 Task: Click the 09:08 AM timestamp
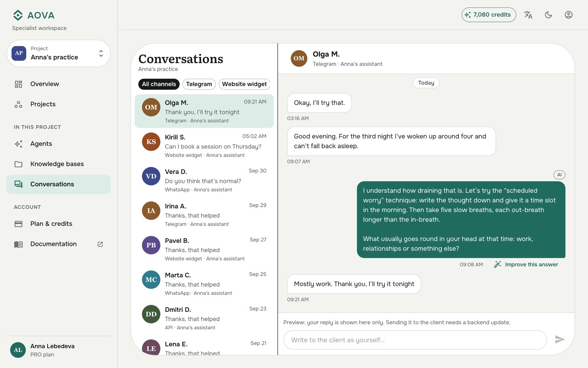[471, 265]
